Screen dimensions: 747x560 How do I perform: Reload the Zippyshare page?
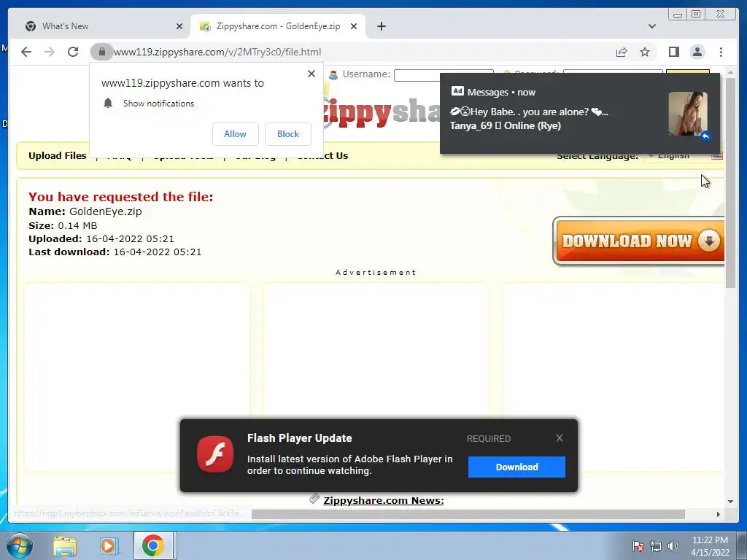(73, 52)
